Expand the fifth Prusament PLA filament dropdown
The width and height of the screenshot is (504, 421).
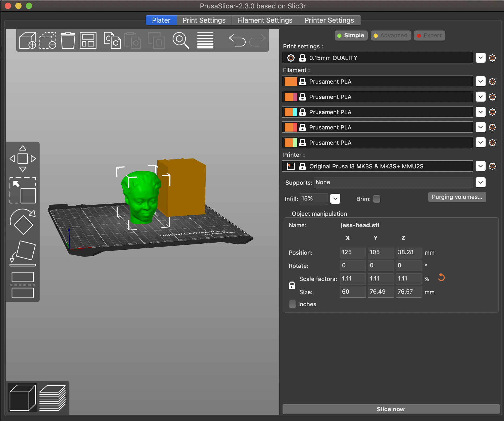(480, 143)
